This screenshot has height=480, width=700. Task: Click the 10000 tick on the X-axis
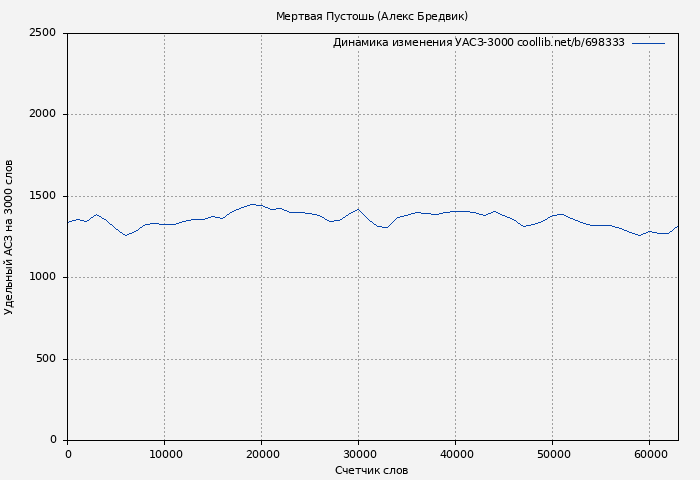tap(165, 455)
